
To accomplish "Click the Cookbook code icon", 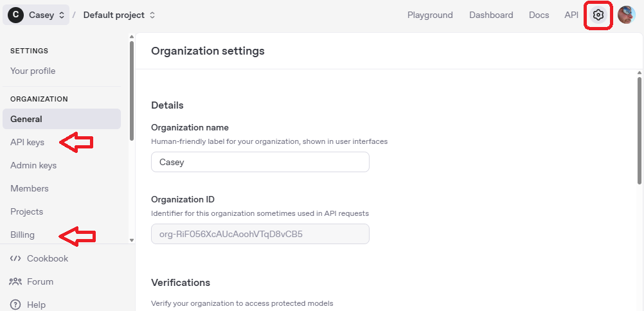I will point(15,258).
